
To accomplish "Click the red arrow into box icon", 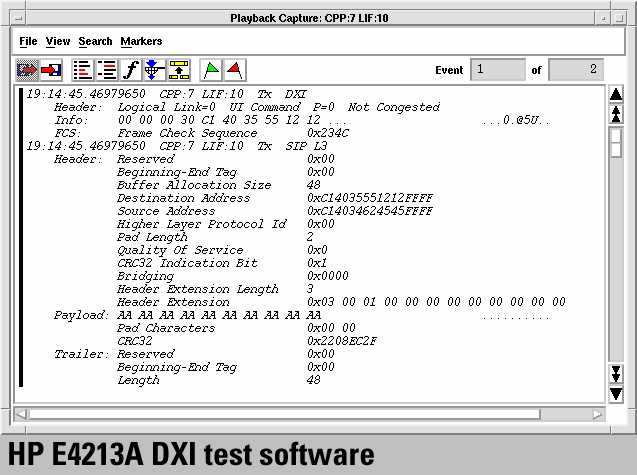I will (x=51, y=70).
